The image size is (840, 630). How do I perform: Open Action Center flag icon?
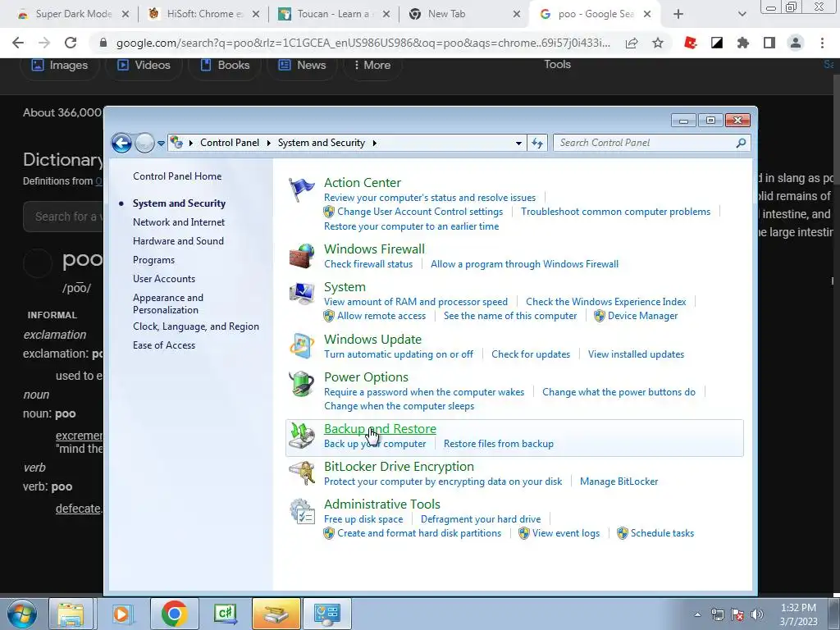click(x=302, y=189)
